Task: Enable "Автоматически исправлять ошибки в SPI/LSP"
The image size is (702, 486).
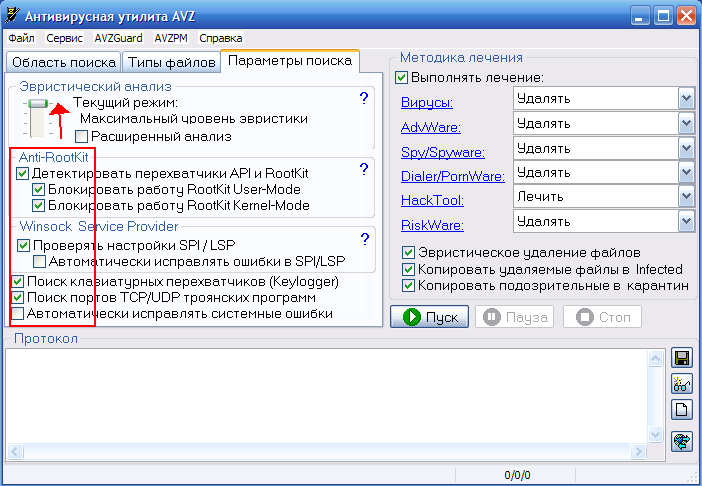Action: [39, 261]
